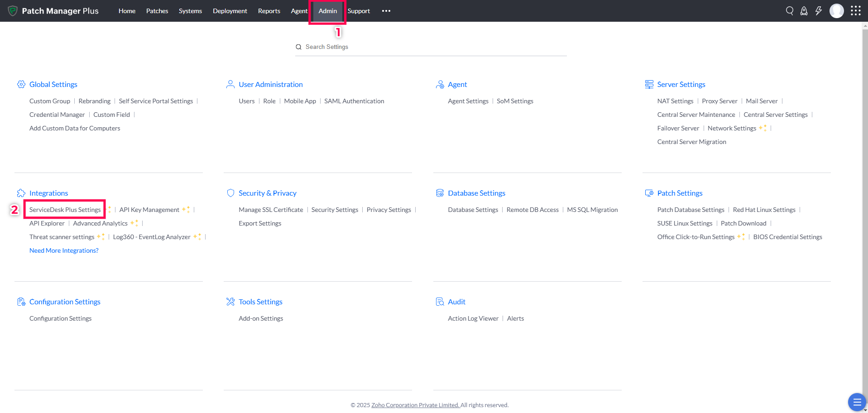868x413 pixels.
Task: Click the User Administration person icon
Action: tap(230, 84)
